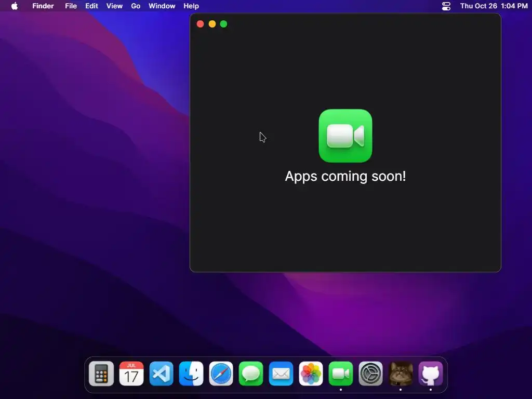Image resolution: width=532 pixels, height=399 pixels.
Task: Open the View menu
Action: 114,6
